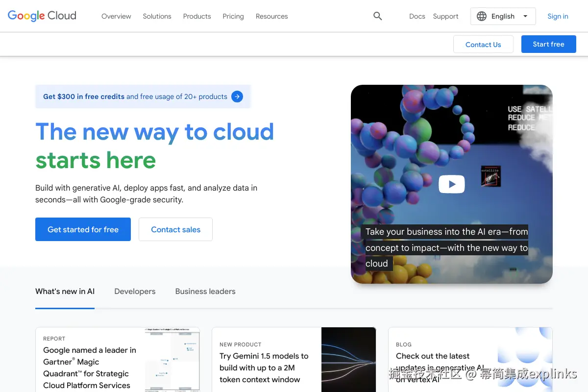Click the Google Cloud logo
This screenshot has width=588, height=392.
click(42, 16)
